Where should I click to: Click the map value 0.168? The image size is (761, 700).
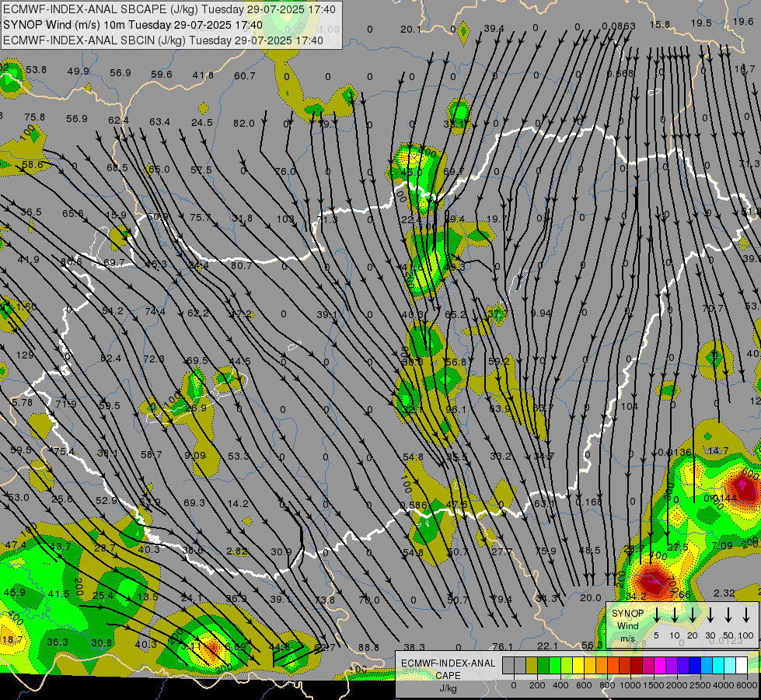[588, 502]
